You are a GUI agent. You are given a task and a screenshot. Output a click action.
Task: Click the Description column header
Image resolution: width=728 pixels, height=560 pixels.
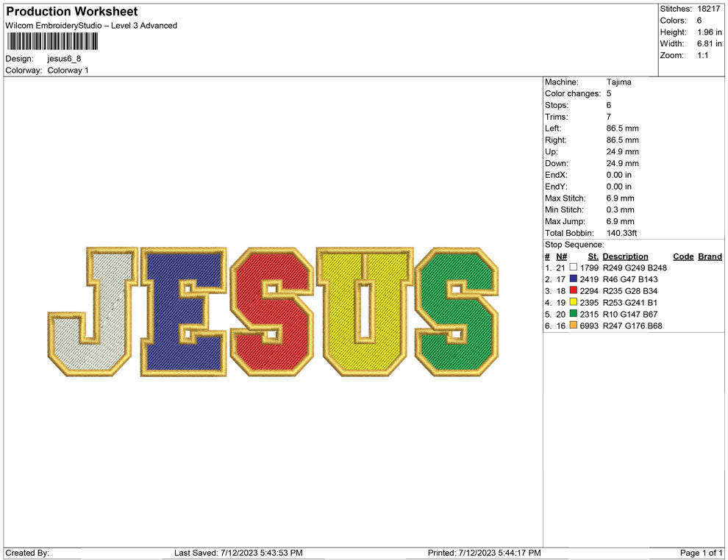point(626,256)
